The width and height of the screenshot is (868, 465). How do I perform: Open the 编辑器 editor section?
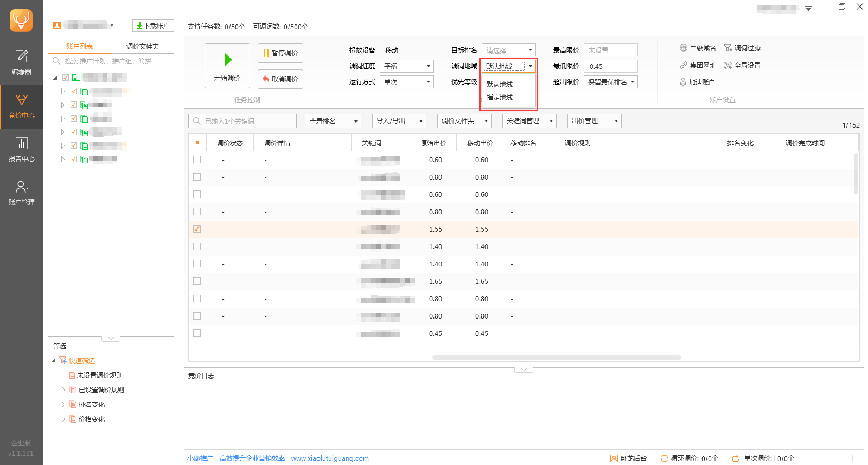click(21, 63)
